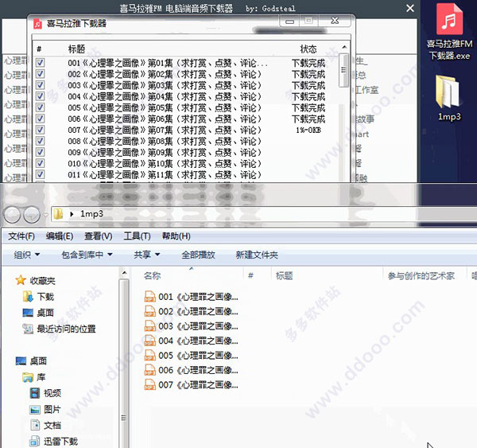Open the 视频 library

pos(45,393)
